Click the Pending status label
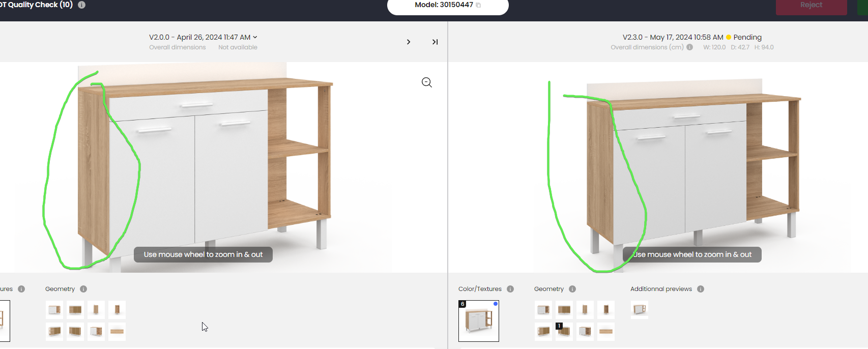868x349 pixels. [x=747, y=37]
